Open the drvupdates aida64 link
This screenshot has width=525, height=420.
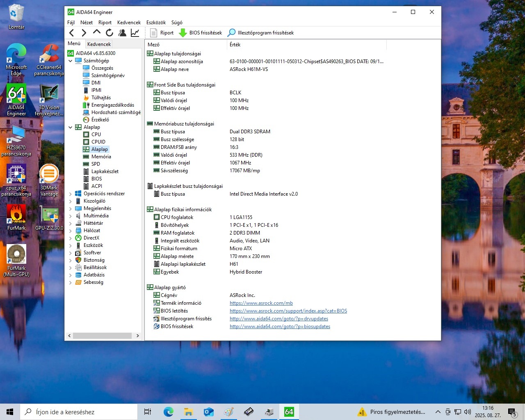(279, 319)
